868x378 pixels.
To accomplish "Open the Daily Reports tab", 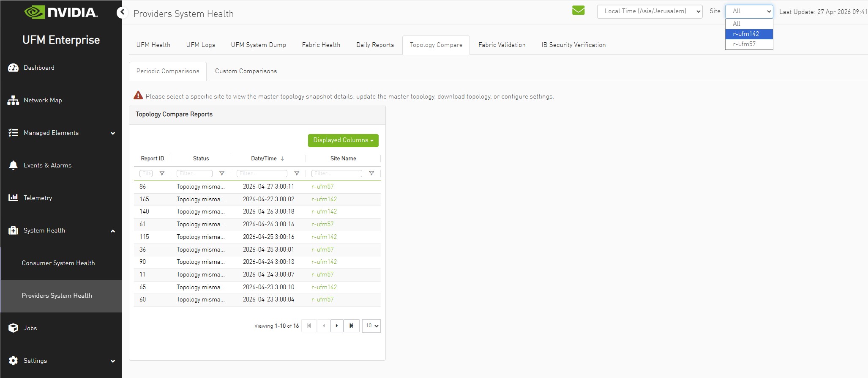I will (x=375, y=45).
